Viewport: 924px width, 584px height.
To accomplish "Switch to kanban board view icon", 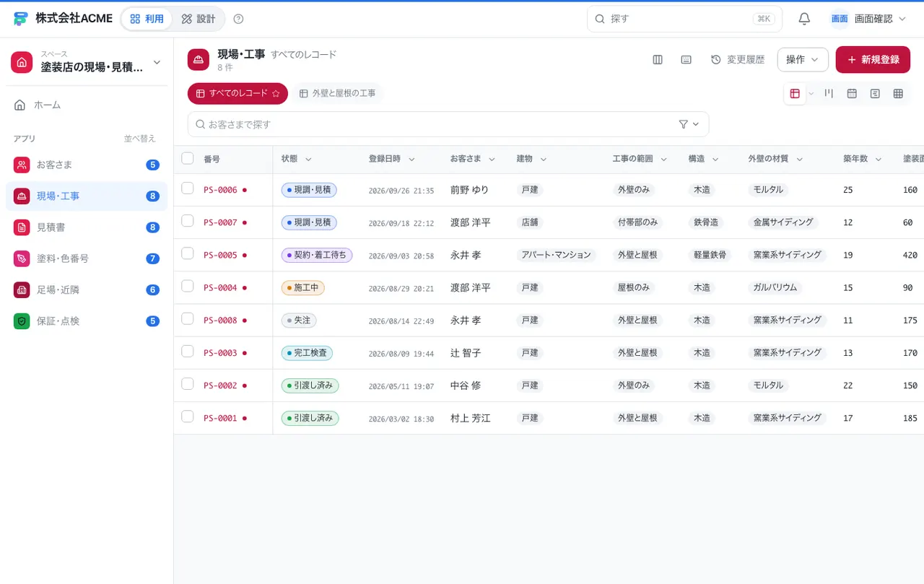I will tap(829, 94).
